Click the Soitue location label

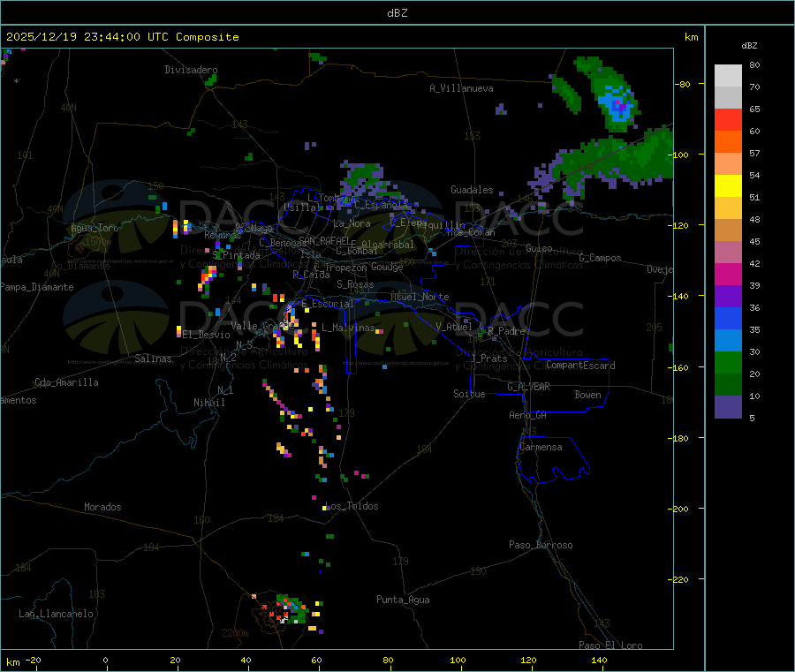469,394
